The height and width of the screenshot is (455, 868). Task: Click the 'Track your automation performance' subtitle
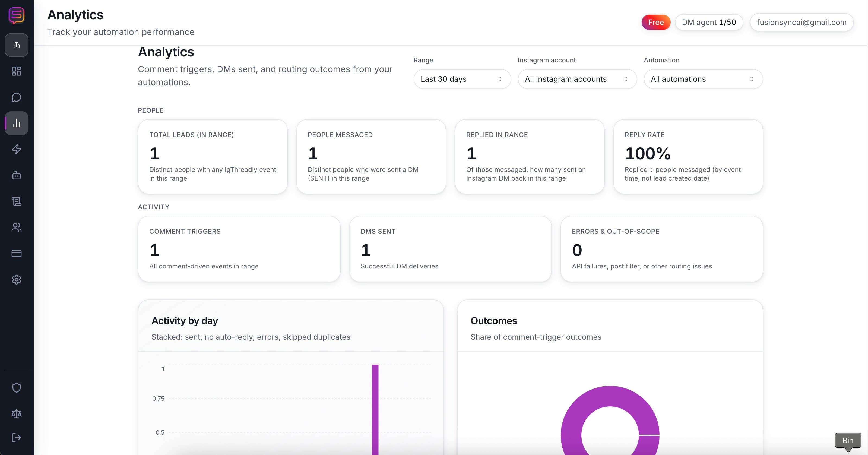click(x=121, y=32)
